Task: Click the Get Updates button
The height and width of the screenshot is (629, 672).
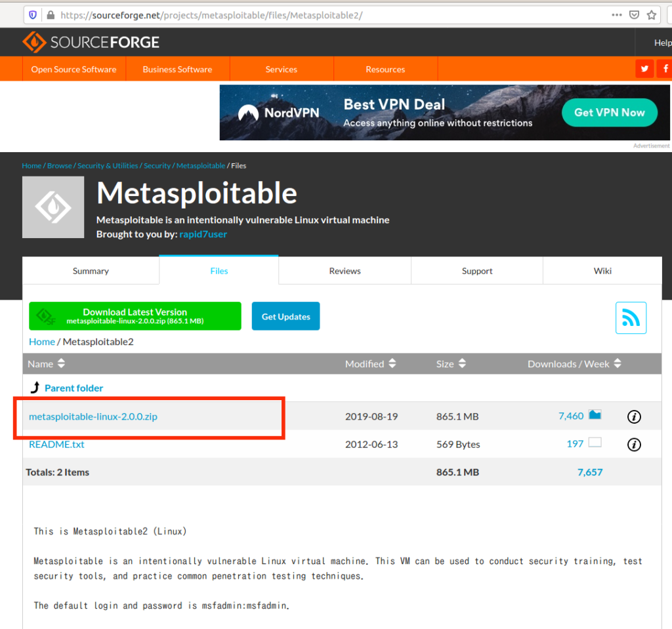Action: pyautogui.click(x=286, y=316)
